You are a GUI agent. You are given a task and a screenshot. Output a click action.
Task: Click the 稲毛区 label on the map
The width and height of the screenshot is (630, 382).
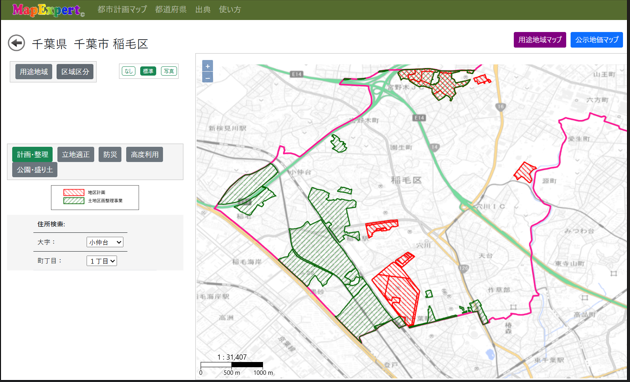[406, 180]
